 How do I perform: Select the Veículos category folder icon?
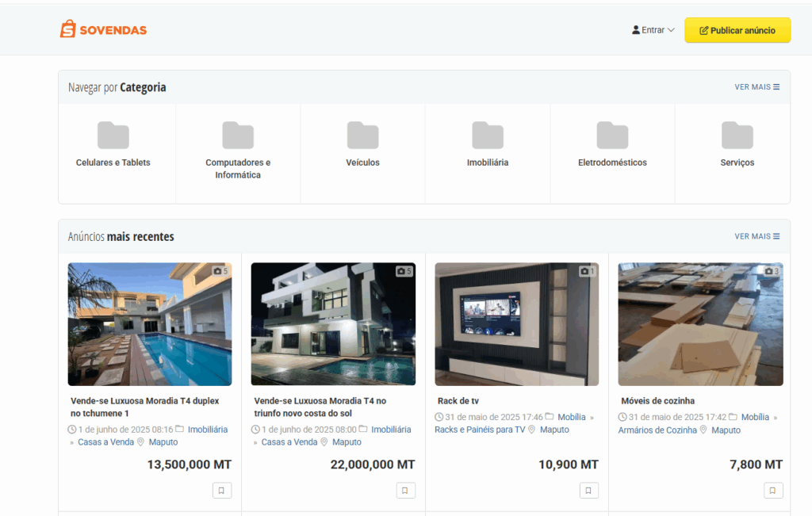(362, 136)
